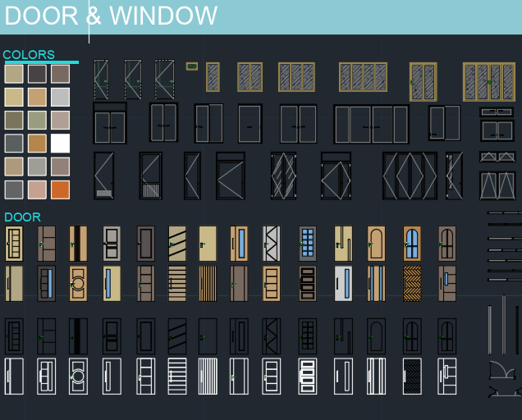Choose the outline door with bottom louver grille
522x420 pixels.
click(x=150, y=176)
